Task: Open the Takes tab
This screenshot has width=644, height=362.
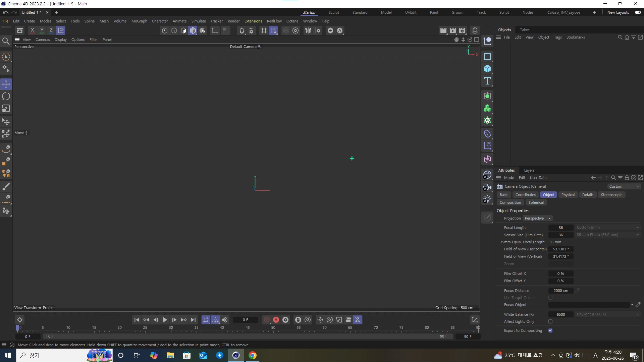Action: pyautogui.click(x=525, y=30)
